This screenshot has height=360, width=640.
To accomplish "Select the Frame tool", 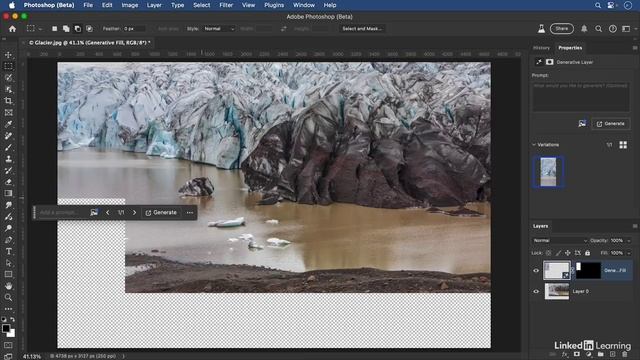I will click(x=8, y=113).
